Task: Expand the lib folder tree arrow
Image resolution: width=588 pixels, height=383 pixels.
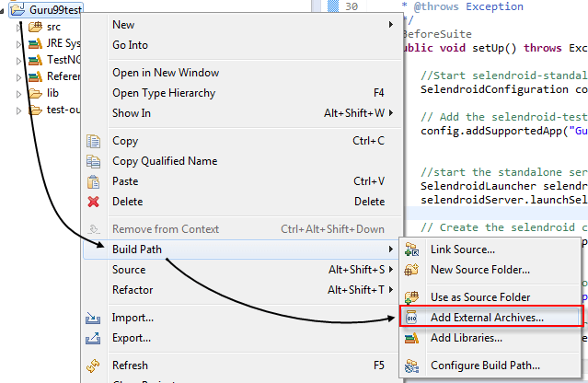Action: click(x=20, y=94)
